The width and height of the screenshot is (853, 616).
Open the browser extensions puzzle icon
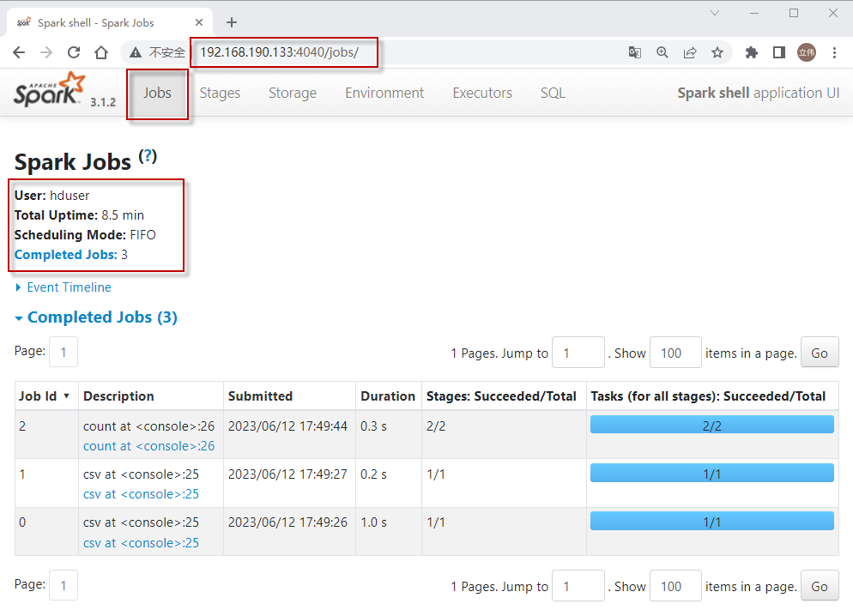752,52
